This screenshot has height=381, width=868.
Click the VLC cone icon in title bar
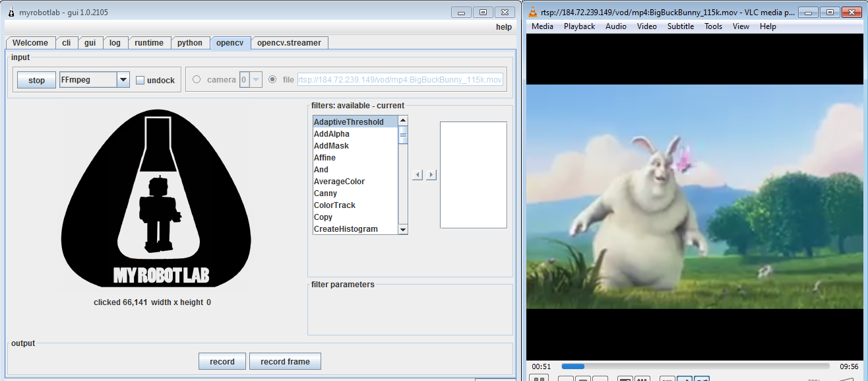tap(533, 12)
